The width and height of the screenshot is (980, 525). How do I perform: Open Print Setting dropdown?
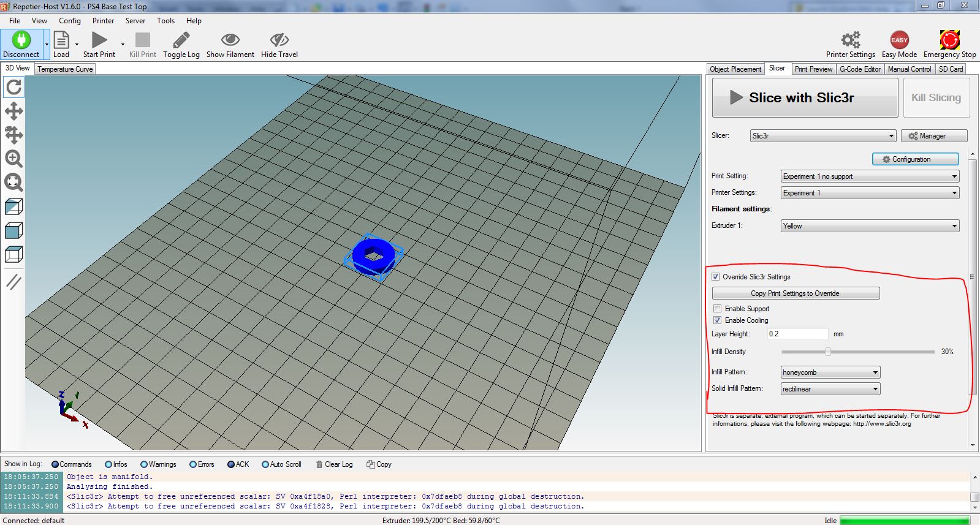[x=870, y=176]
